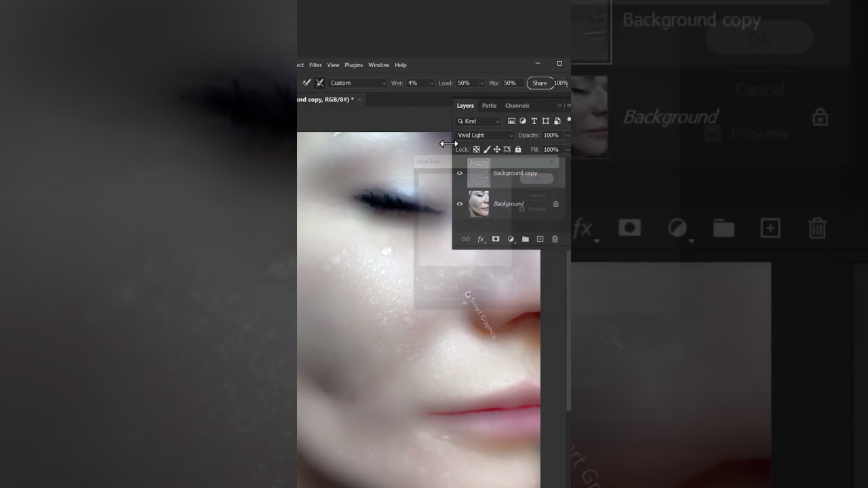Close the document tab

360,100
